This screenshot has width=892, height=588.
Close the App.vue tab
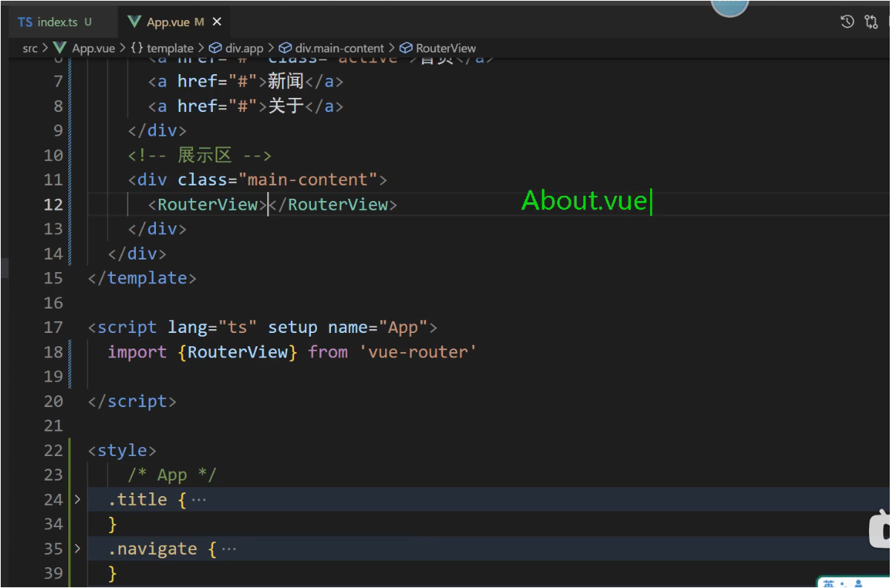point(218,22)
